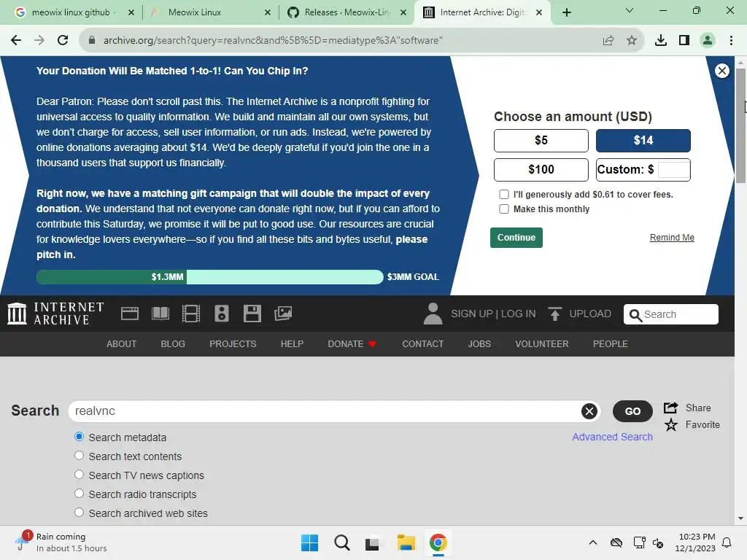
Task: Click the Internet Archive logo
Action: pyautogui.click(x=55, y=314)
